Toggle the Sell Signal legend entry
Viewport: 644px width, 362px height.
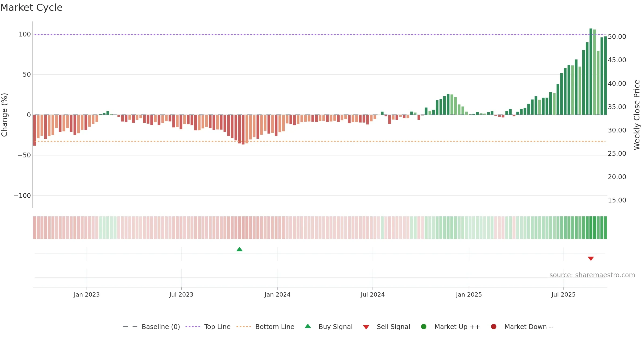pyautogui.click(x=387, y=327)
